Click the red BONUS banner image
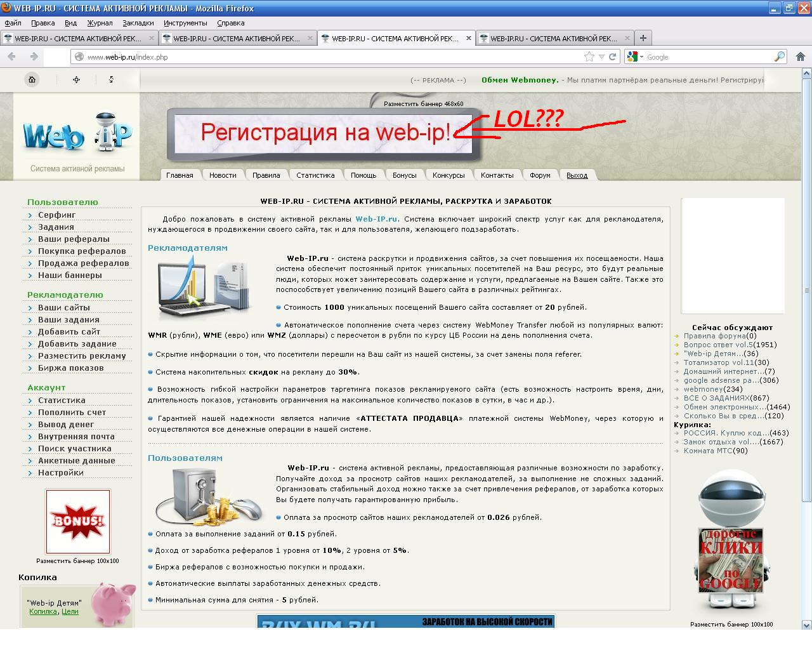812x650 pixels. point(77,521)
